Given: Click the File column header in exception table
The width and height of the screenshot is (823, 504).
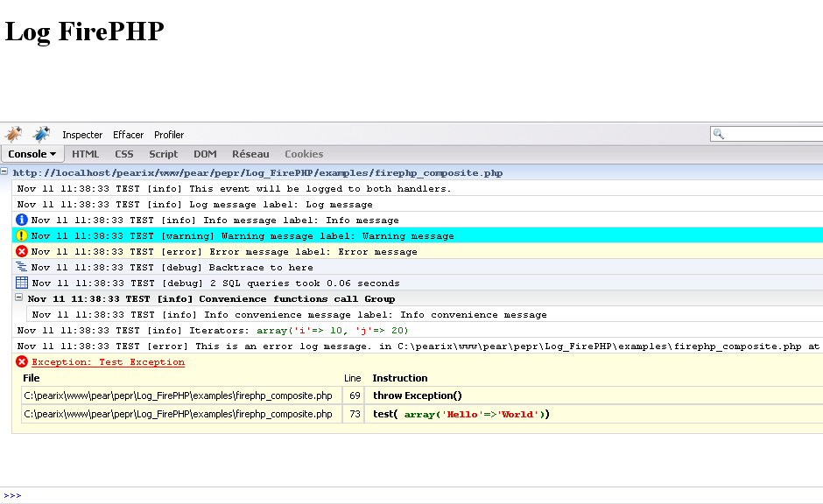Looking at the screenshot, I should click(x=31, y=378).
